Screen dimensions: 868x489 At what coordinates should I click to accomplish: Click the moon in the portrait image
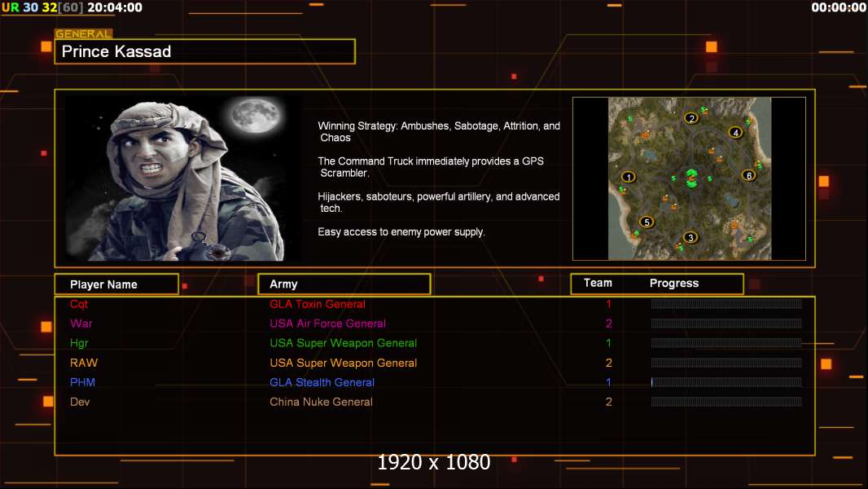(255, 116)
